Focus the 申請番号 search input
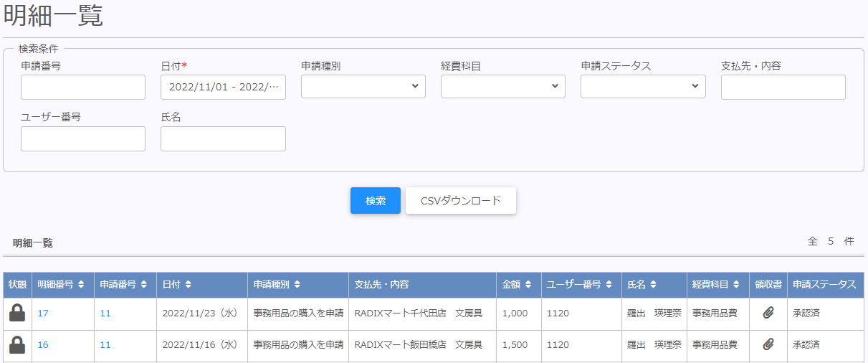 pos(83,87)
